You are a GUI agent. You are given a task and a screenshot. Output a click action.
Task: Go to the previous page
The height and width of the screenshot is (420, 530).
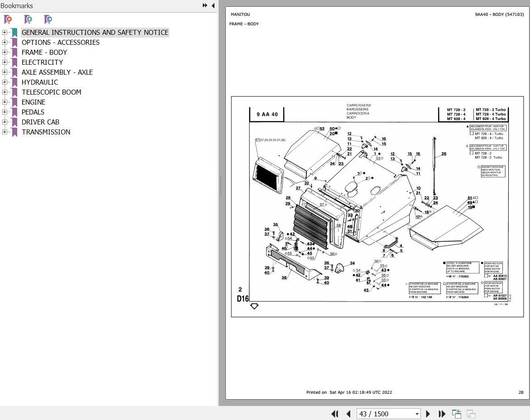[x=349, y=414]
